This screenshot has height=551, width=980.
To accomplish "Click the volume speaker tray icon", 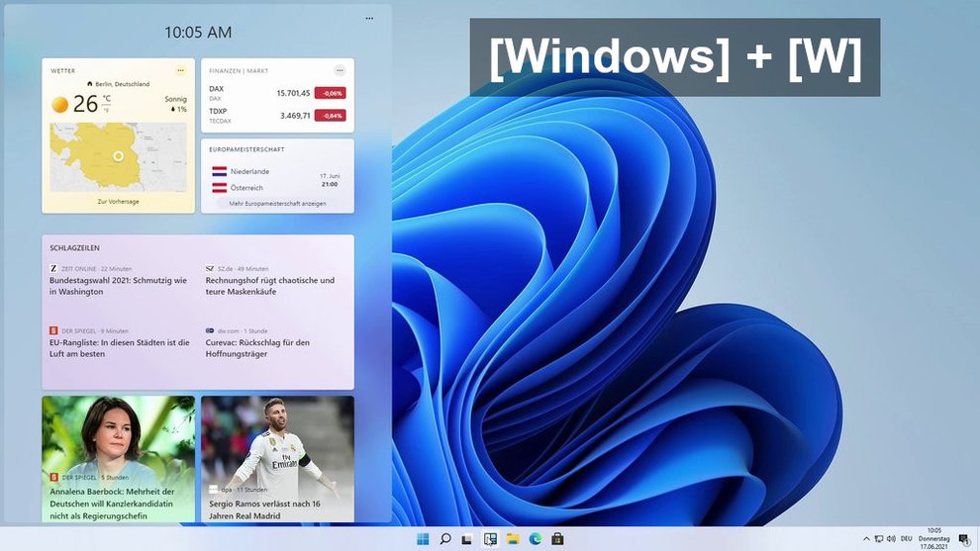I will [x=891, y=539].
